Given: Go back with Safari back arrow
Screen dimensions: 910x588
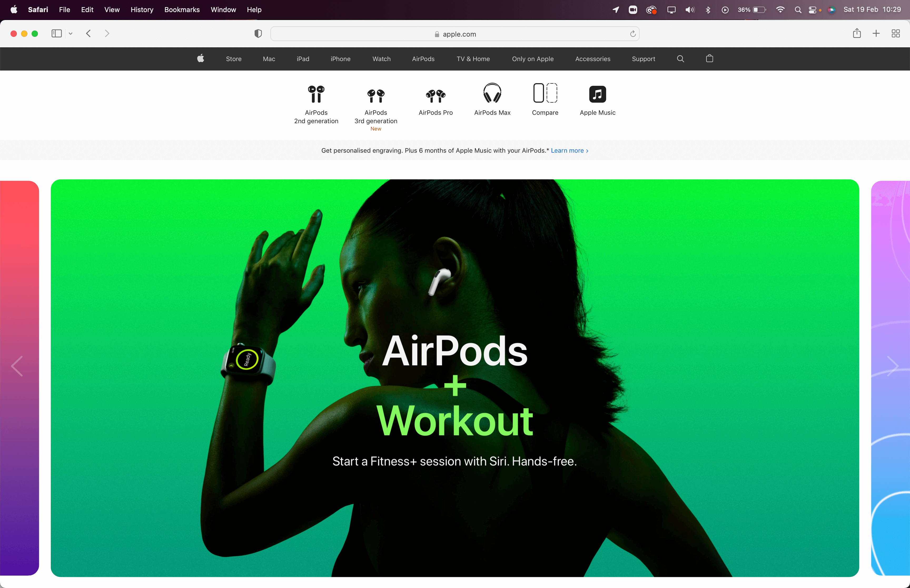Looking at the screenshot, I should click(x=88, y=34).
